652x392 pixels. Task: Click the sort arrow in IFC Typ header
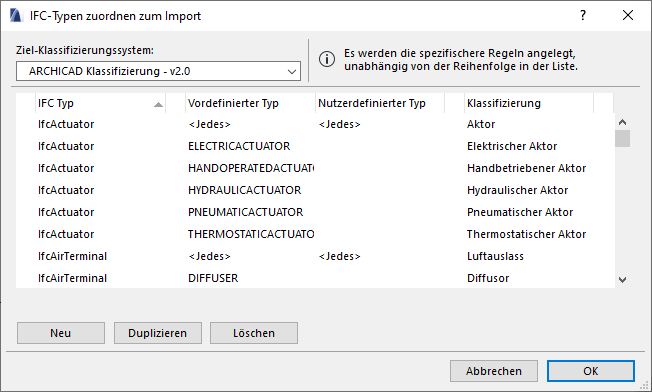coord(158,104)
